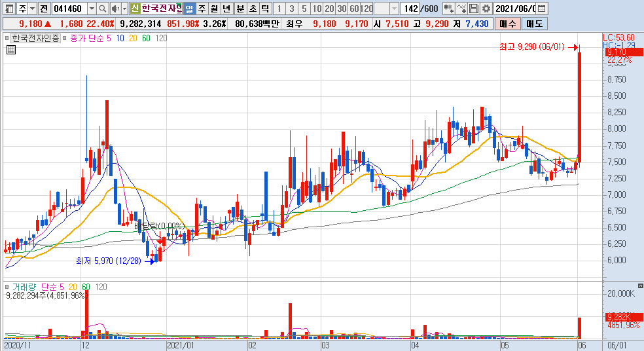
Task: Click the grid table icon under stock name
Action: (11, 50)
